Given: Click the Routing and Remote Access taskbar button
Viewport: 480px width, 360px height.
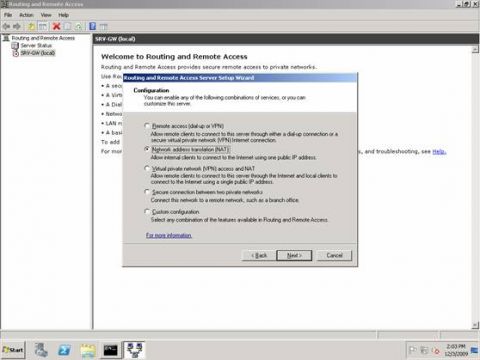Looking at the screenshot, I should 135,350.
